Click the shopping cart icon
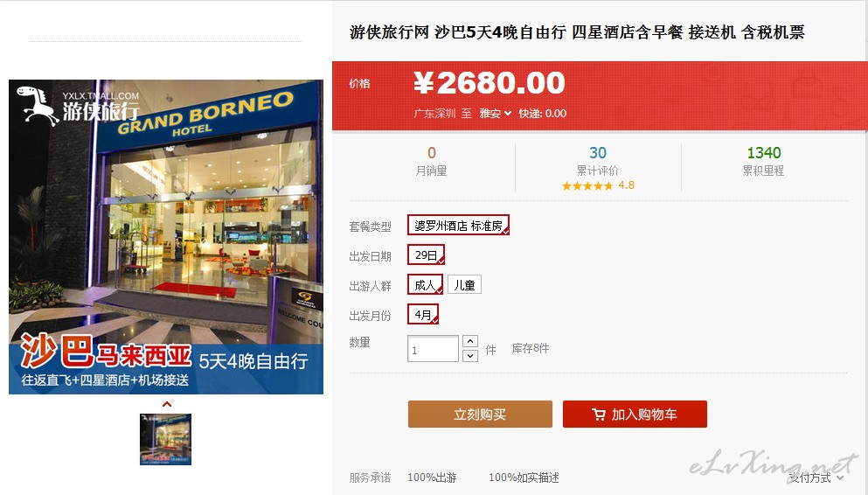 click(599, 415)
